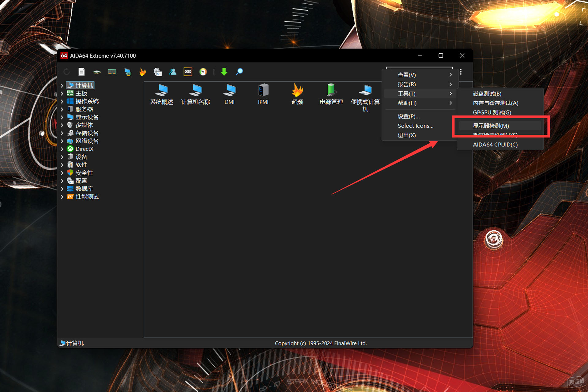The image size is (588, 392).
Task: Open the report document toolbar icon
Action: click(x=81, y=72)
